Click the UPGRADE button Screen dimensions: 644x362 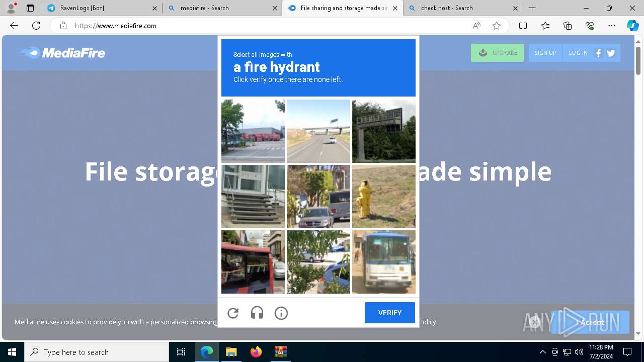(497, 53)
